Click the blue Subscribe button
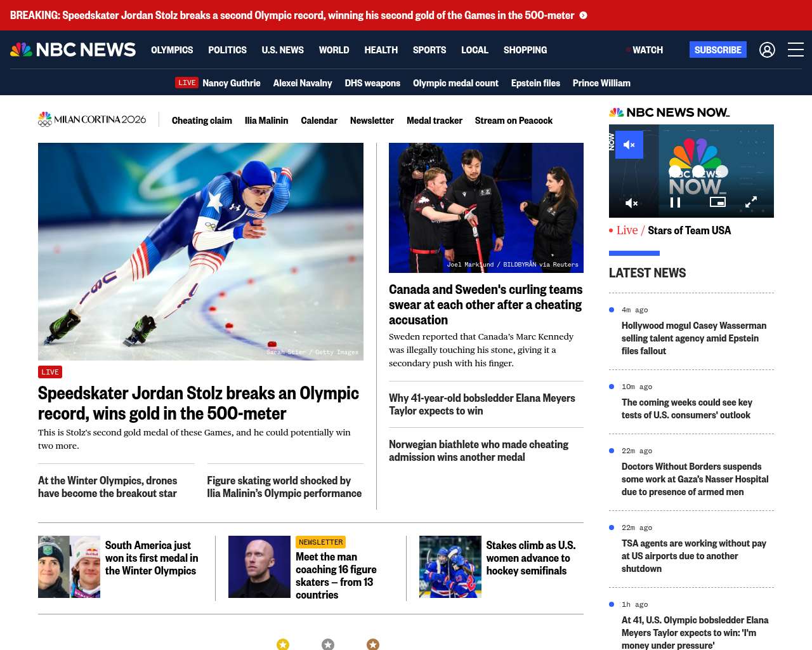The image size is (812, 650). pyautogui.click(x=718, y=50)
